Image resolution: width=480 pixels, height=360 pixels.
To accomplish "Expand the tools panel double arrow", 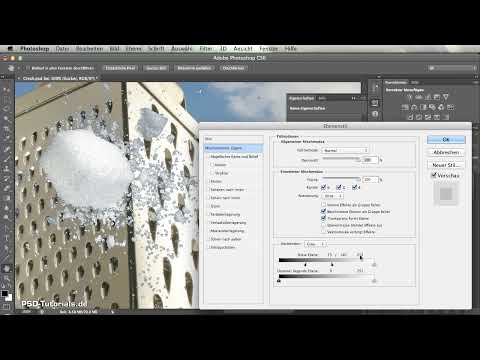I will pyautogui.click(x=3, y=77).
